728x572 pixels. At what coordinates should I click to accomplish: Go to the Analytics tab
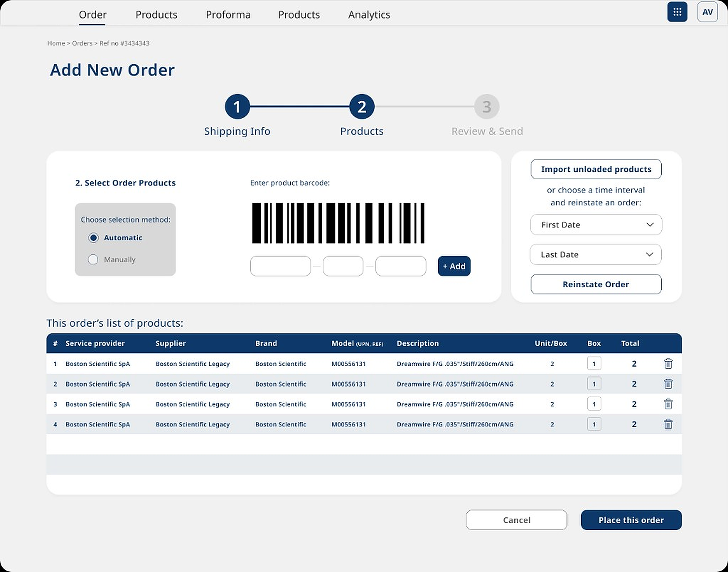(x=369, y=14)
